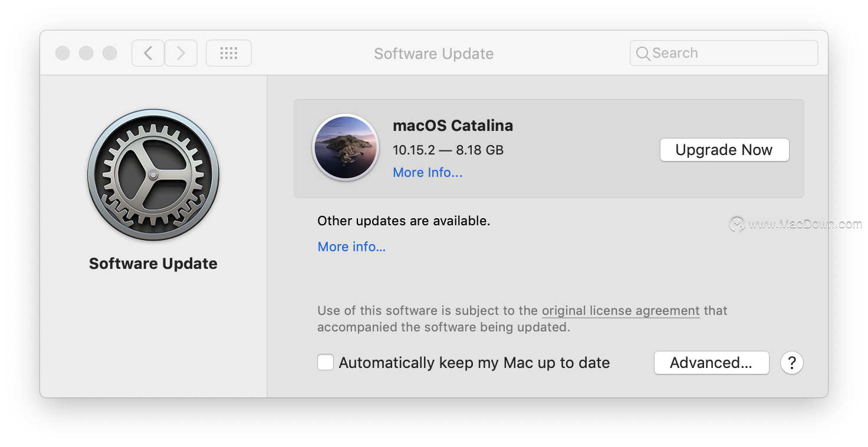Screen dimensions: 868x447
Task: Click the magnifying glass in search field
Action: pos(643,54)
